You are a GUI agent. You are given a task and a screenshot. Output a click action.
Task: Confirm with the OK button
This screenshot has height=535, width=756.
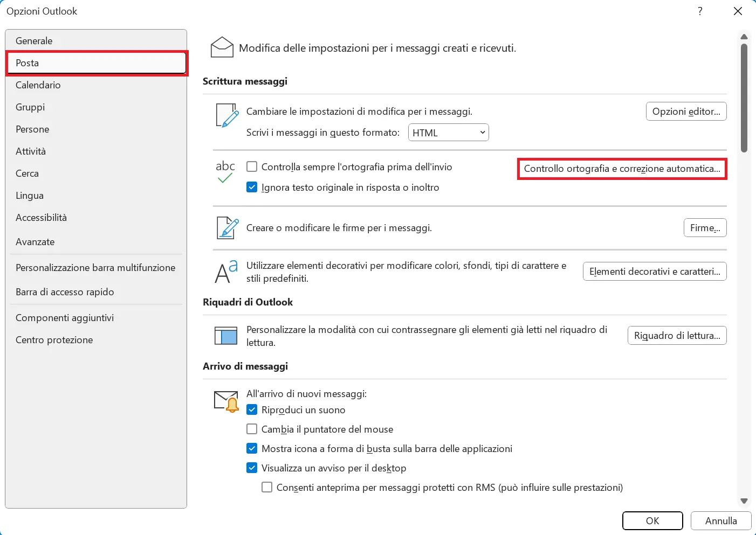tap(652, 521)
